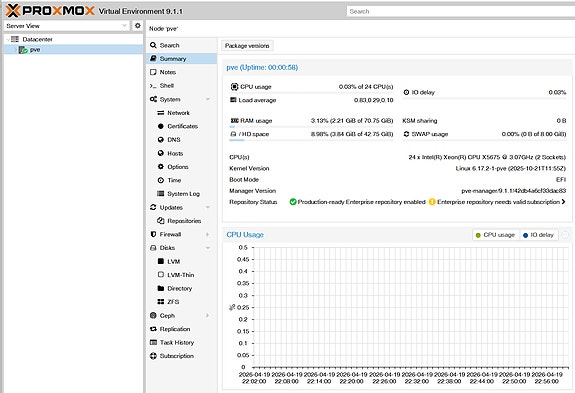Screen dimensions: 575x393
Task: Click the Proxmox logo
Action: coord(50,11)
